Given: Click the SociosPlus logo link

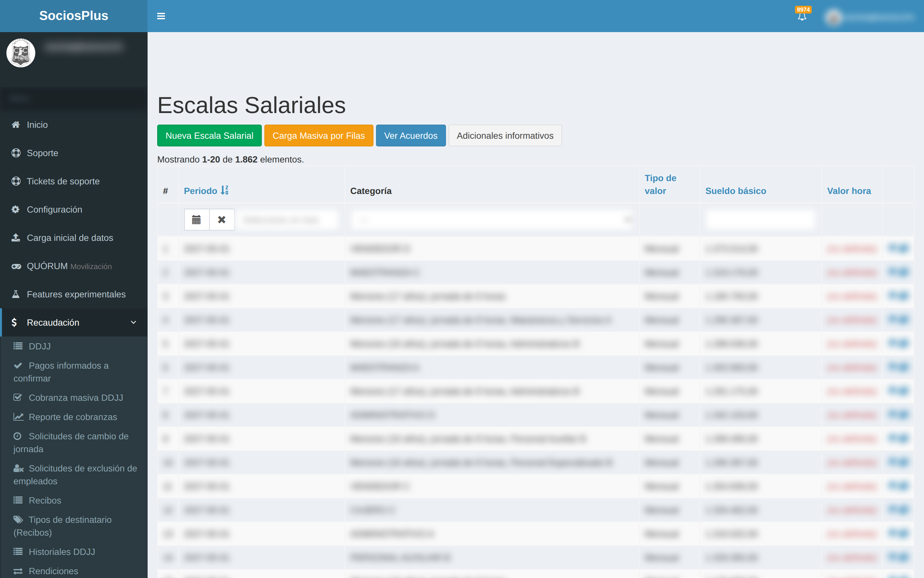Looking at the screenshot, I should click(x=74, y=16).
